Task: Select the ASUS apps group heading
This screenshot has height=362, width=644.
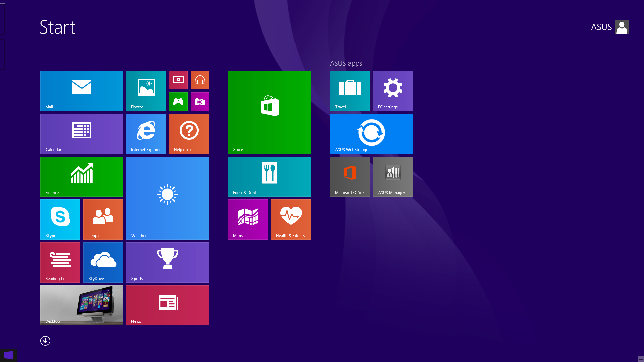Action: [346, 63]
